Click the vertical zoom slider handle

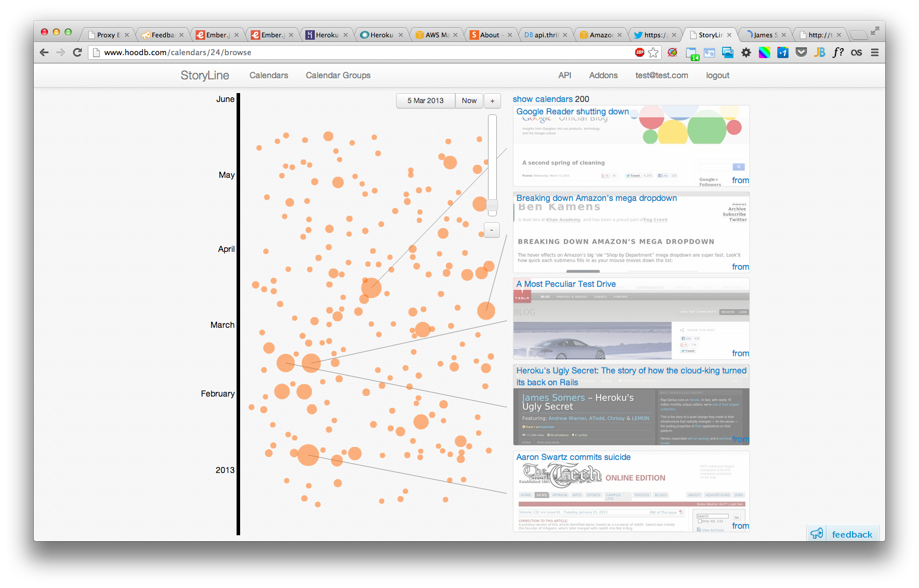tap(492, 206)
